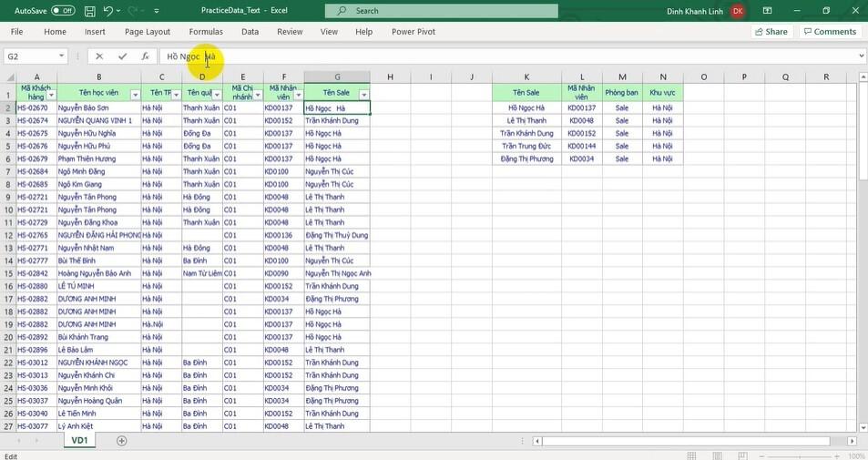Click the horizontal scrollbar track
The width and height of the screenshot is (868, 460).
coord(694,441)
